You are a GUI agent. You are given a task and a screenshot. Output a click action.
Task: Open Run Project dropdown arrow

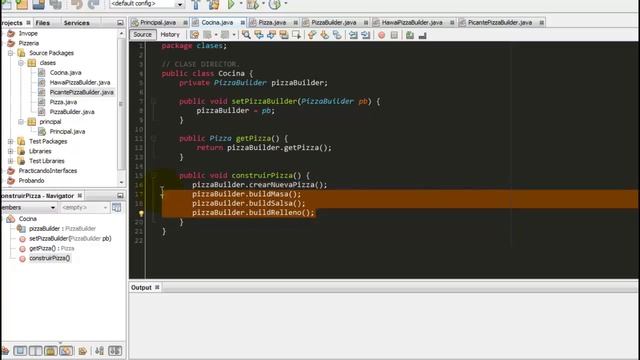pyautogui.click(x=241, y=4)
